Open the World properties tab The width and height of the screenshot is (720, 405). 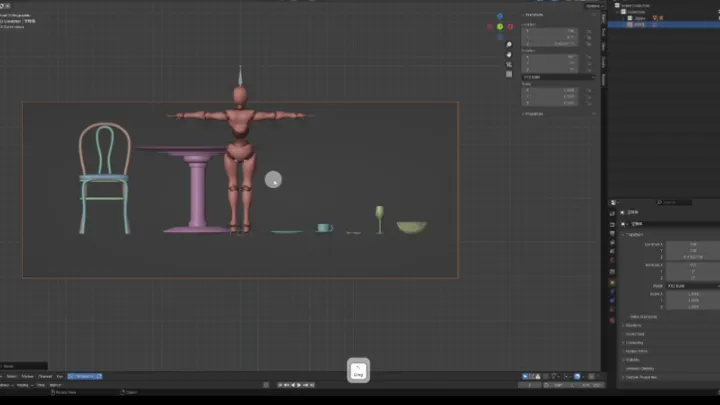coord(612,260)
